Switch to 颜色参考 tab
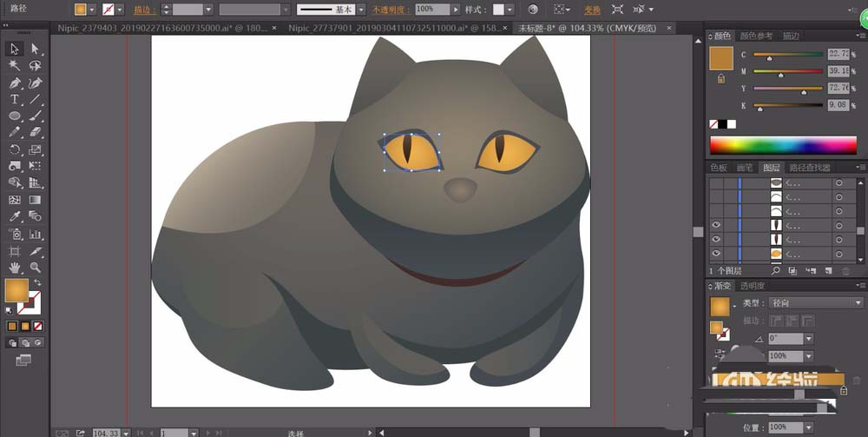The image size is (868, 437). 756,36
